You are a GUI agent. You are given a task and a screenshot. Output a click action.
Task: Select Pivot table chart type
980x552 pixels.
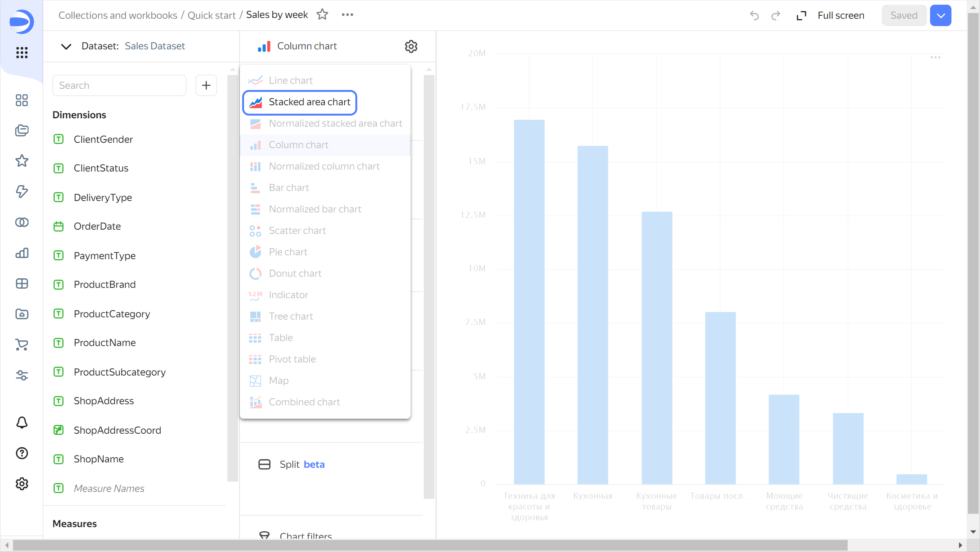292,359
